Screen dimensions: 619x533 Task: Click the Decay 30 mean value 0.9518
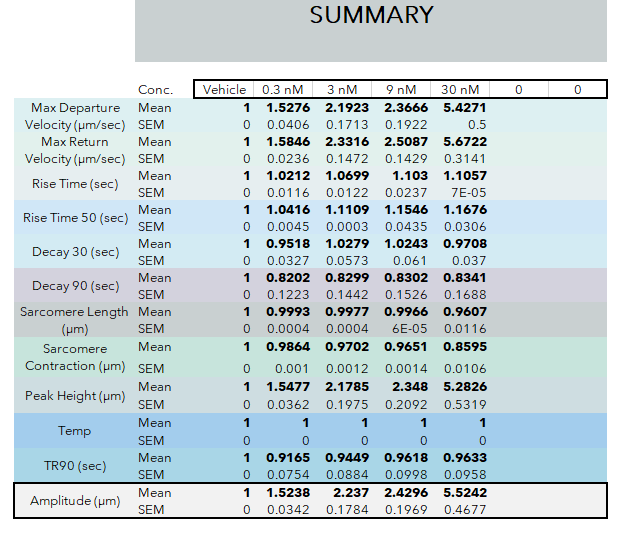pos(288,244)
